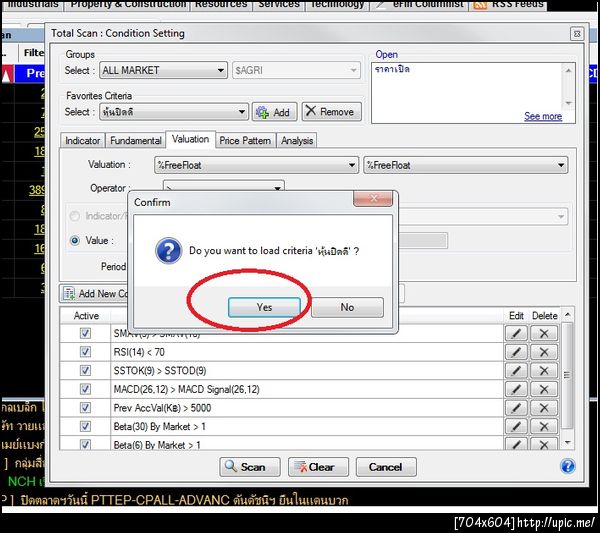Open the first %FreeFloat Valuation dropdown
This screenshot has width=600, height=533.
256,165
